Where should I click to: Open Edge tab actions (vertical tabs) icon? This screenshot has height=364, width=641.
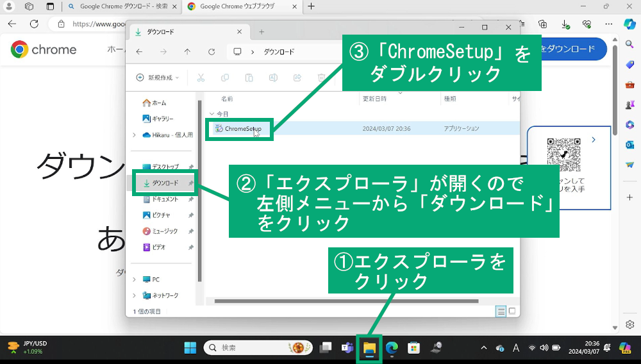pyautogui.click(x=50, y=6)
